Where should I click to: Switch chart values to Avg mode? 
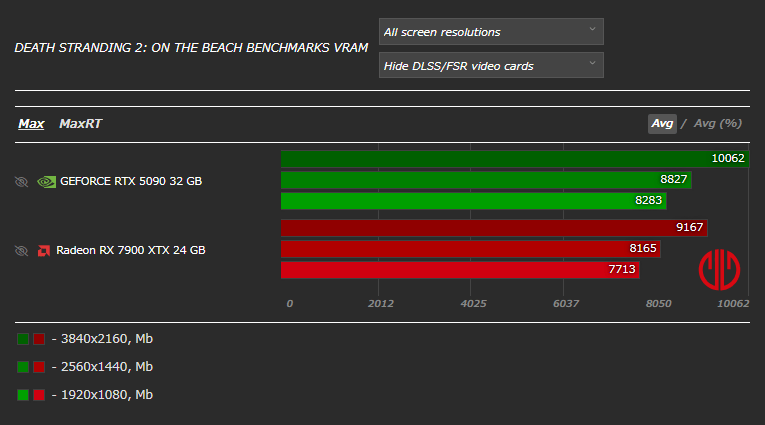coord(662,124)
